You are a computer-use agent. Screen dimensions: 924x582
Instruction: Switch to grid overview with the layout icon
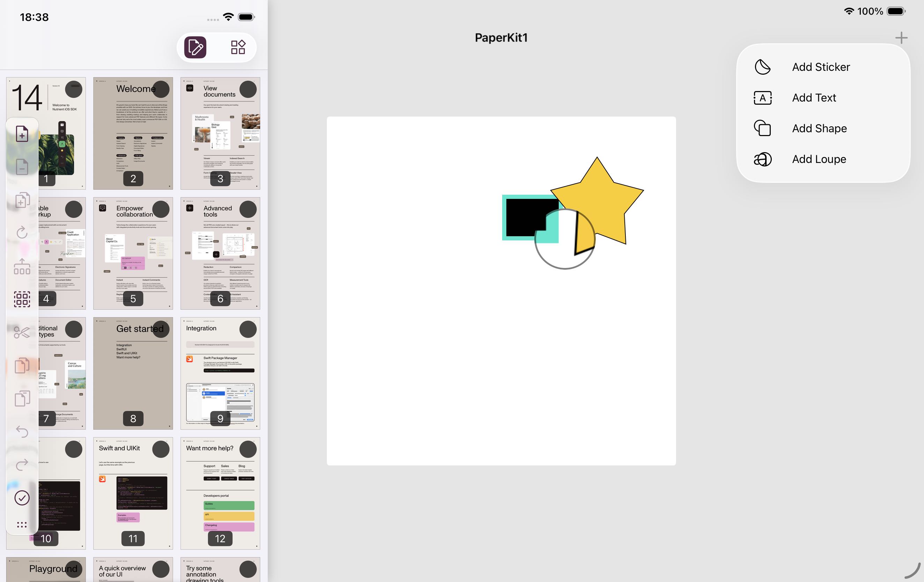[x=237, y=47]
